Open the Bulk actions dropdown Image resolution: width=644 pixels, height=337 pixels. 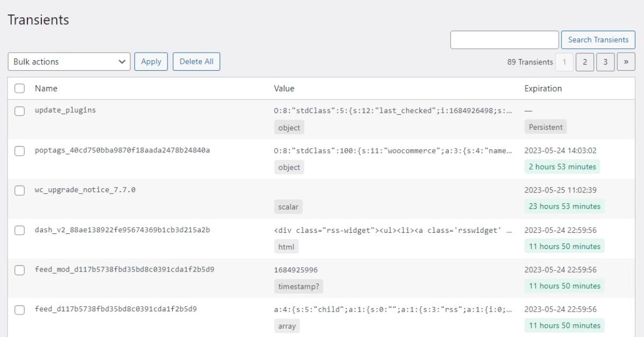69,62
